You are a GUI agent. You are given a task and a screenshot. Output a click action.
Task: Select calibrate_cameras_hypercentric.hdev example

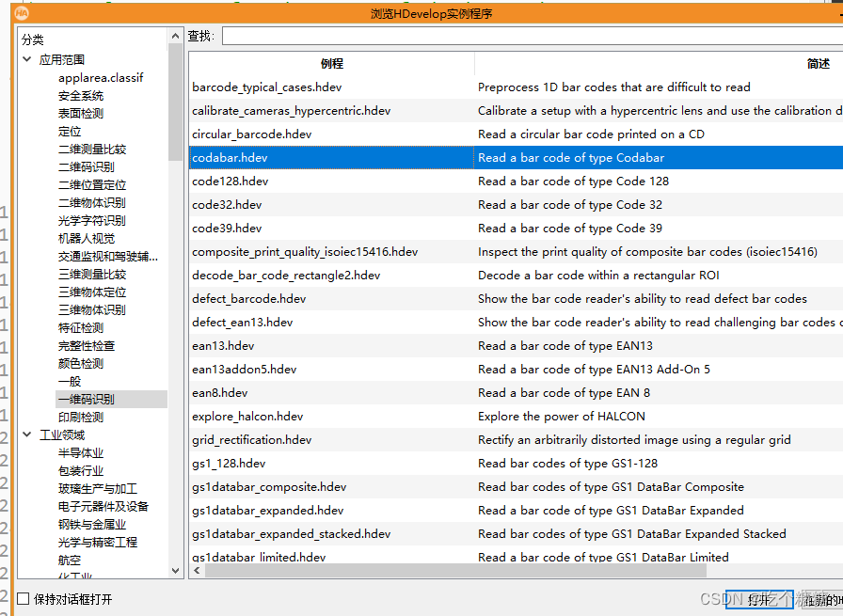pos(292,111)
